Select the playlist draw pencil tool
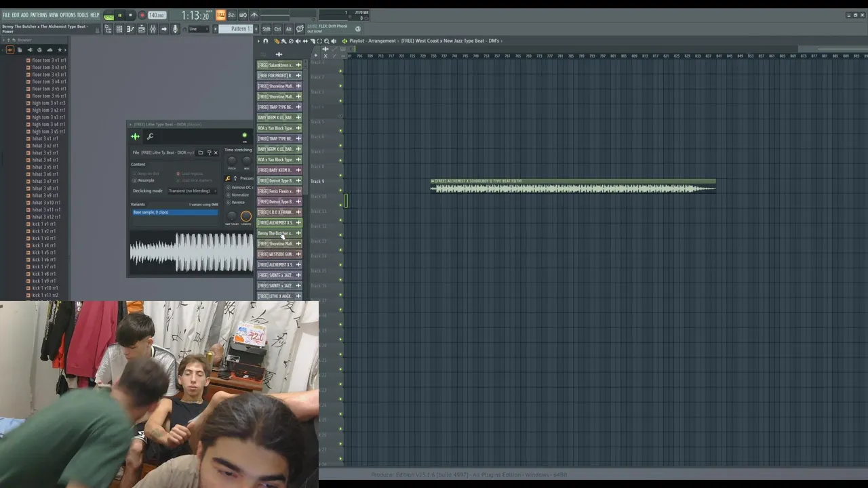868x488 pixels. tap(277, 41)
